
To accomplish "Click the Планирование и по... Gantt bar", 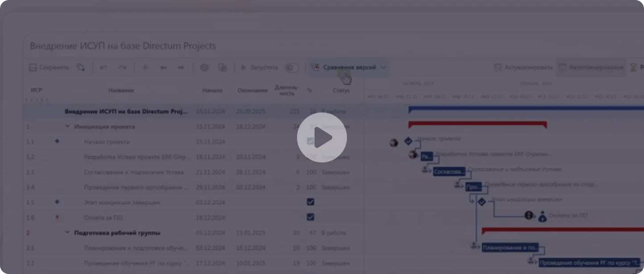I will [x=510, y=248].
